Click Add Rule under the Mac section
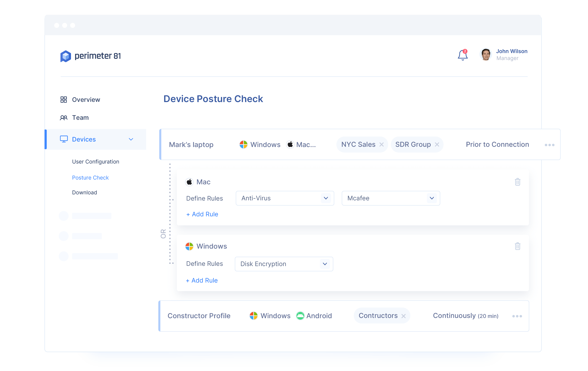The image size is (588, 371). pyautogui.click(x=202, y=214)
